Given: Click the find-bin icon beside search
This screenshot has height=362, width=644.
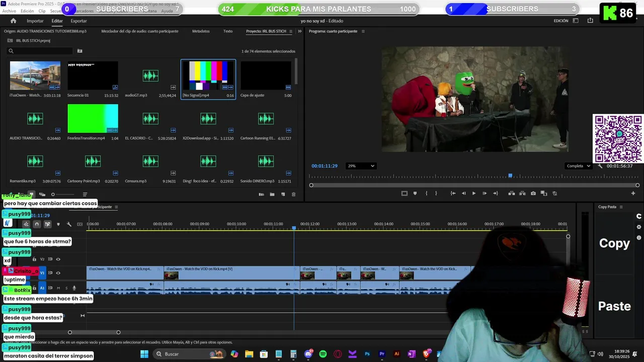Looking at the screenshot, I should [79, 51].
